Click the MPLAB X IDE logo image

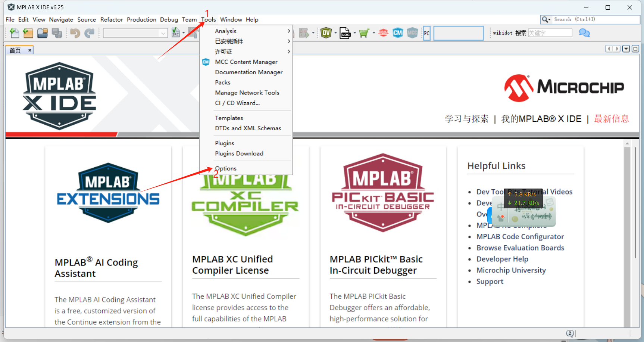60,96
